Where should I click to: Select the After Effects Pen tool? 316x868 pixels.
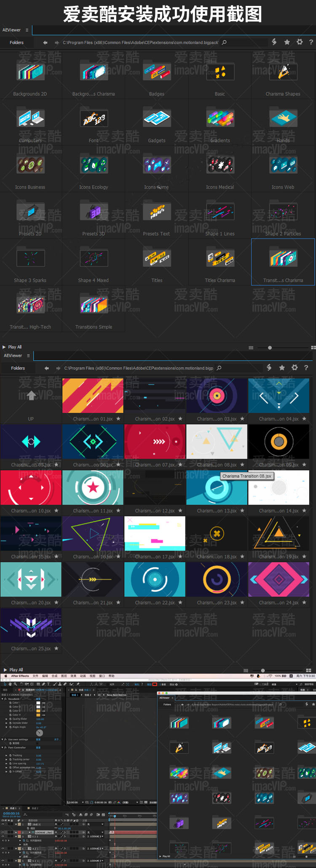point(43,684)
